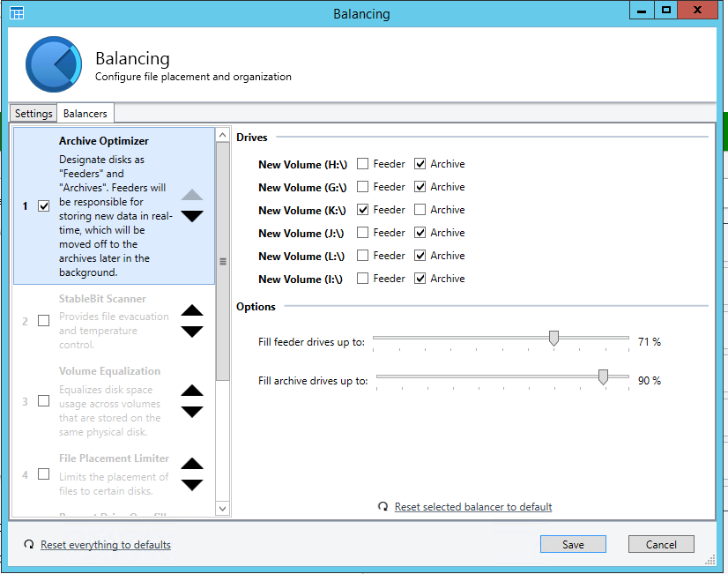Uncheck Feeder for New Volume (K:\)
728x574 pixels.
(x=362, y=210)
